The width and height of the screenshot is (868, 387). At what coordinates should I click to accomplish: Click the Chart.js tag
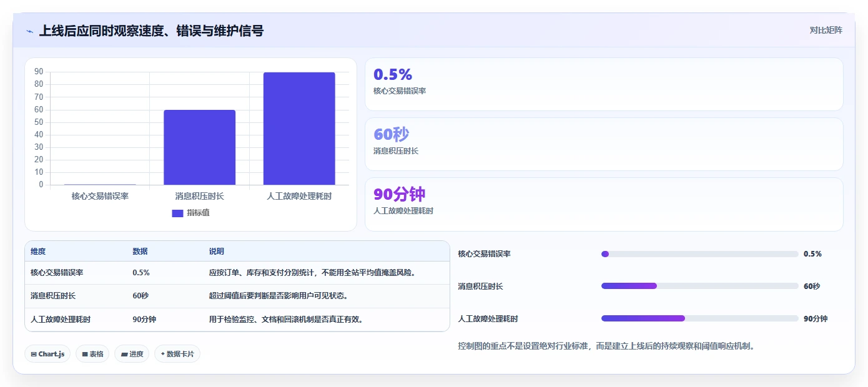pyautogui.click(x=48, y=354)
